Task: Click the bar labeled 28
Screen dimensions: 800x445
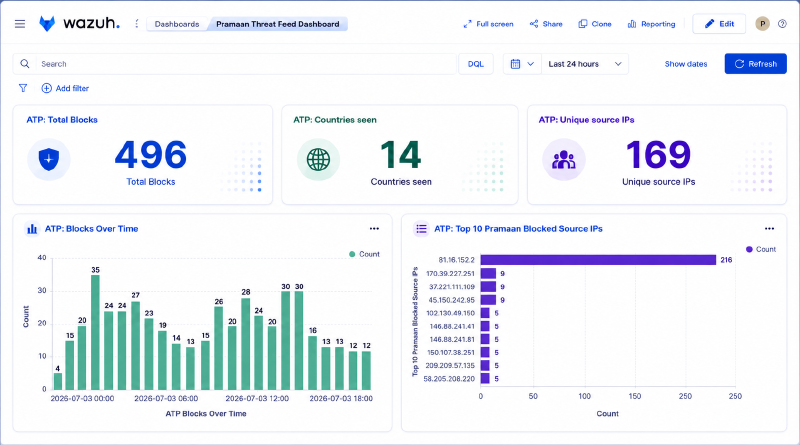Action: point(245,344)
